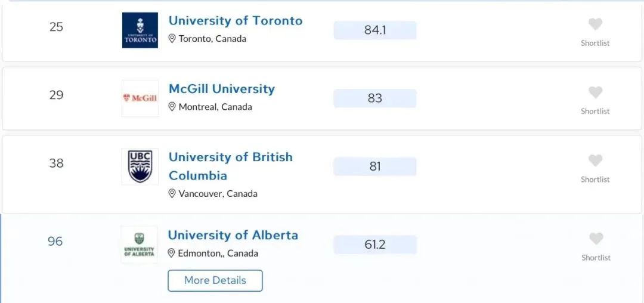
Task: Click the rank number 38
Action: coord(56,163)
